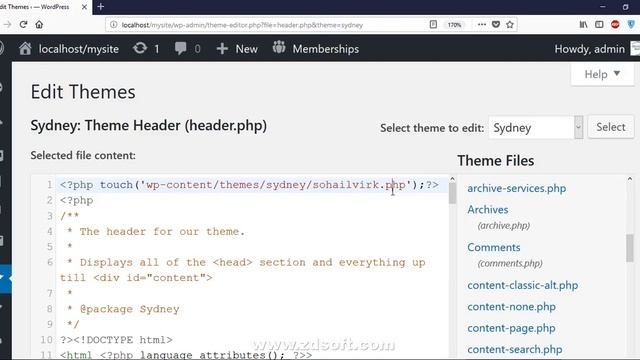
Task: Click the Select theme button
Action: (611, 127)
